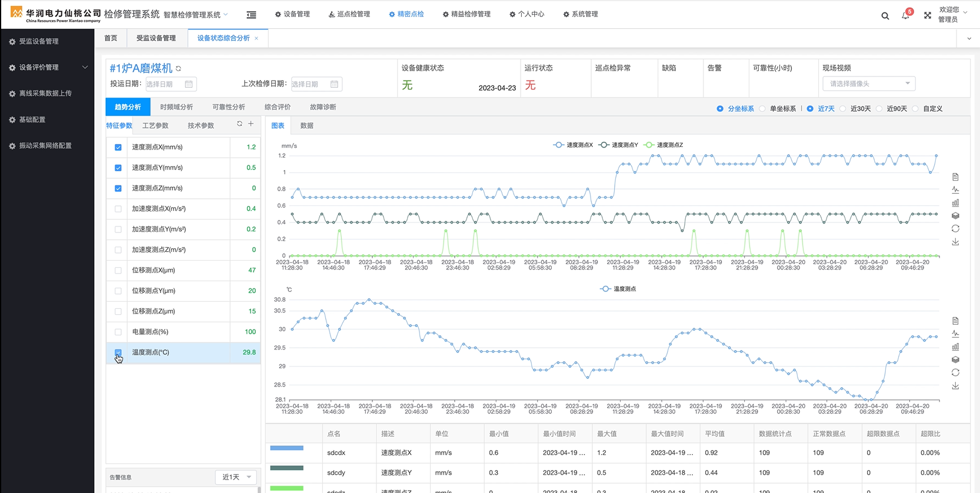980x493 pixels.
Task: Check 电量测点(%) checkbox
Action: [118, 332]
